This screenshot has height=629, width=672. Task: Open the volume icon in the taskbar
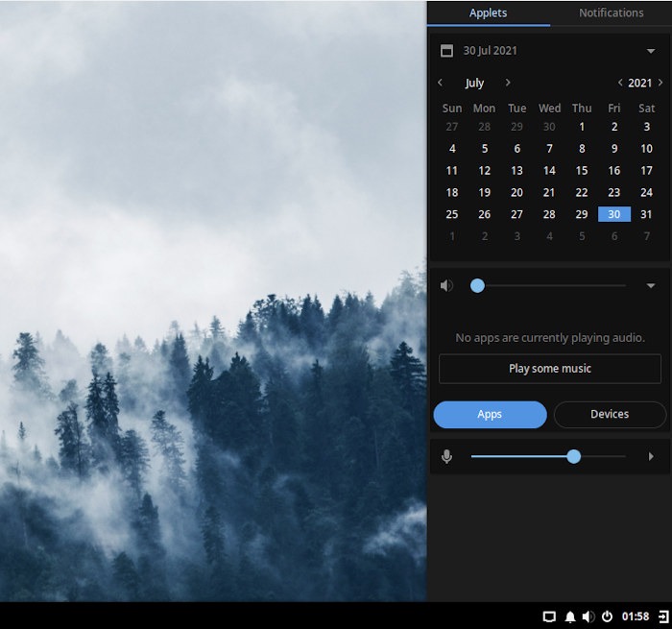(x=588, y=617)
